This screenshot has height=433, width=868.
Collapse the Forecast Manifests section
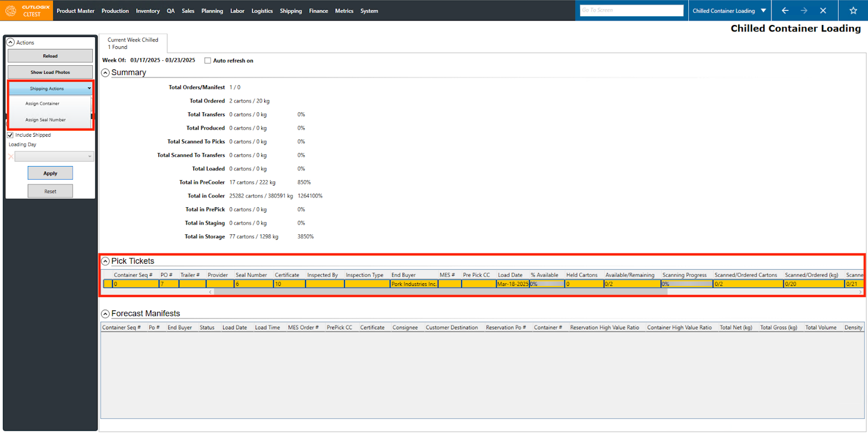106,314
